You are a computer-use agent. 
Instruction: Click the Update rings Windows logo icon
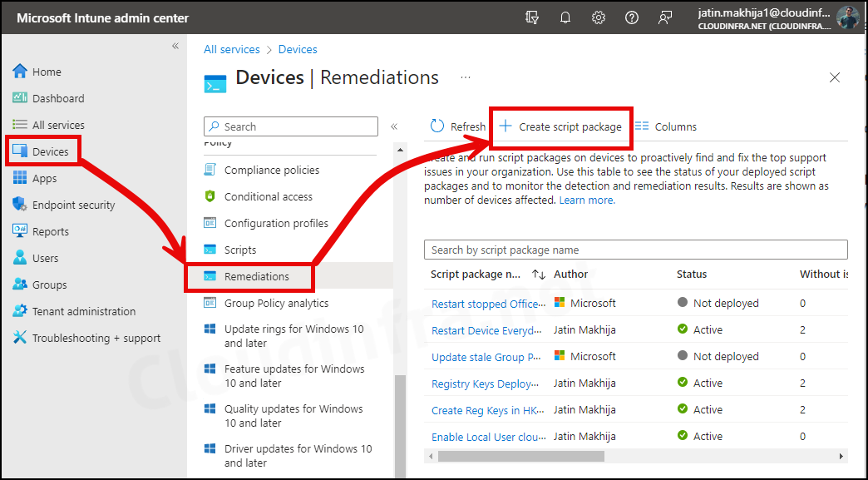[x=210, y=329]
